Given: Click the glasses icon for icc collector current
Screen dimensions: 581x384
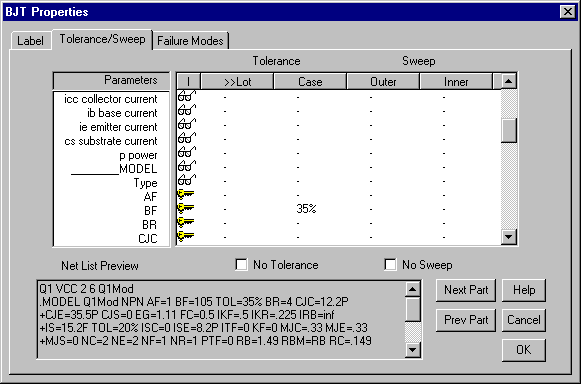Looking at the screenshot, I should coord(187,96).
